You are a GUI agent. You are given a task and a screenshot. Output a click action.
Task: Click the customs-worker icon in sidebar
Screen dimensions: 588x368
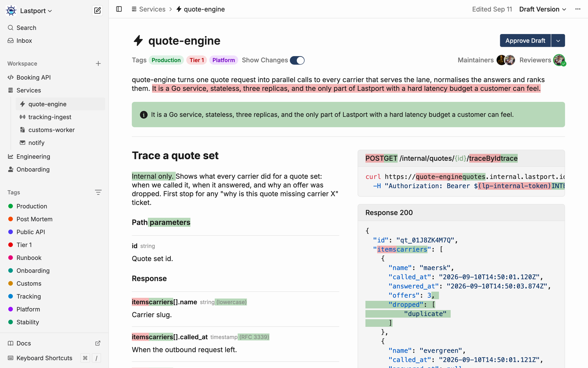22,130
